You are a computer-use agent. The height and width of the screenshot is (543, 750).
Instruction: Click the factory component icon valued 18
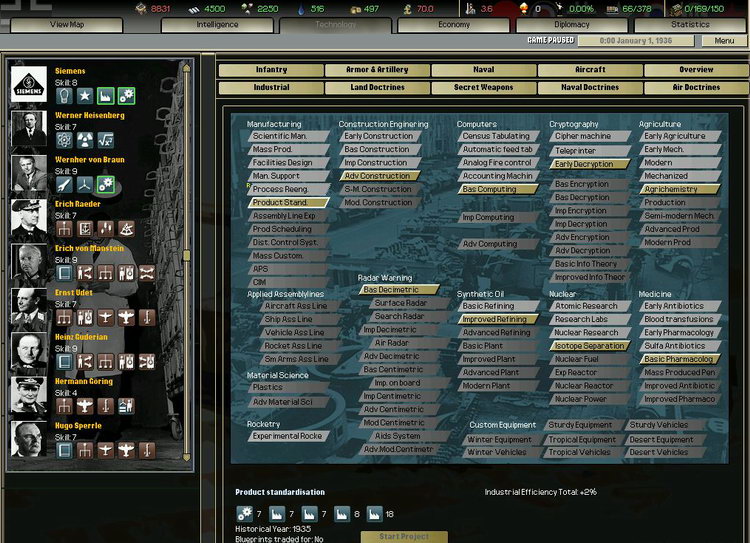coord(375,514)
